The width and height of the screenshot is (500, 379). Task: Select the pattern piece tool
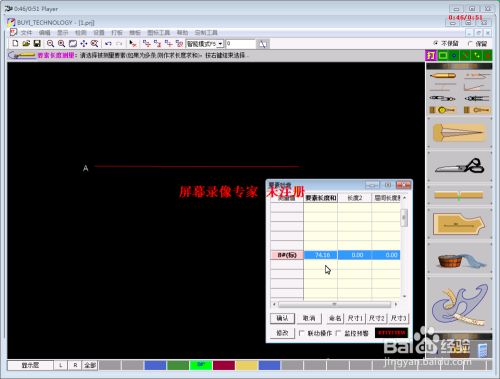point(459,224)
